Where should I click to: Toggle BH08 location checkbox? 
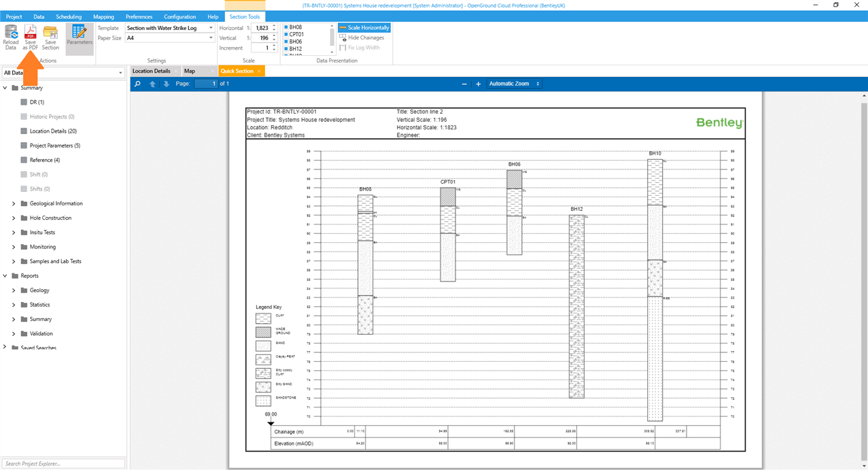[286, 27]
